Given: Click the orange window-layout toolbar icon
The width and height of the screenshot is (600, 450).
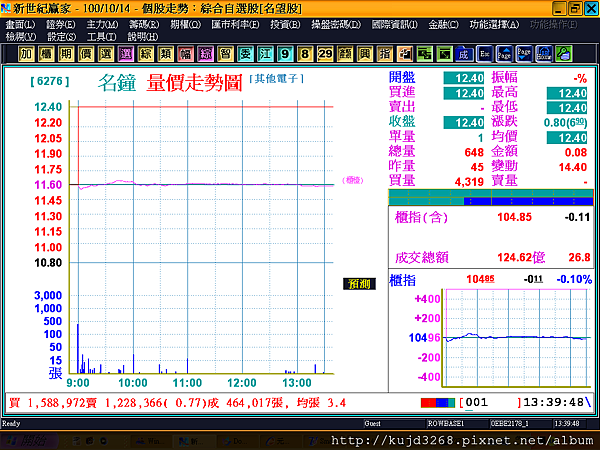Looking at the screenshot, I should 405,54.
